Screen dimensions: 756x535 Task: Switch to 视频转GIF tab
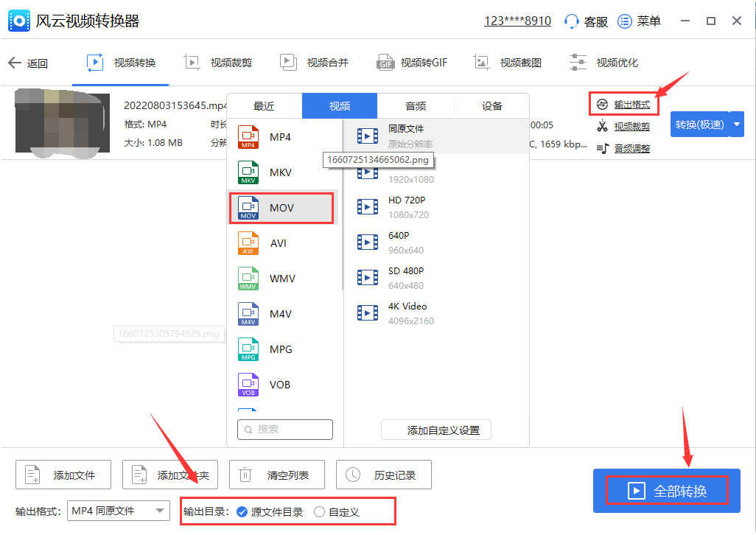click(412, 63)
